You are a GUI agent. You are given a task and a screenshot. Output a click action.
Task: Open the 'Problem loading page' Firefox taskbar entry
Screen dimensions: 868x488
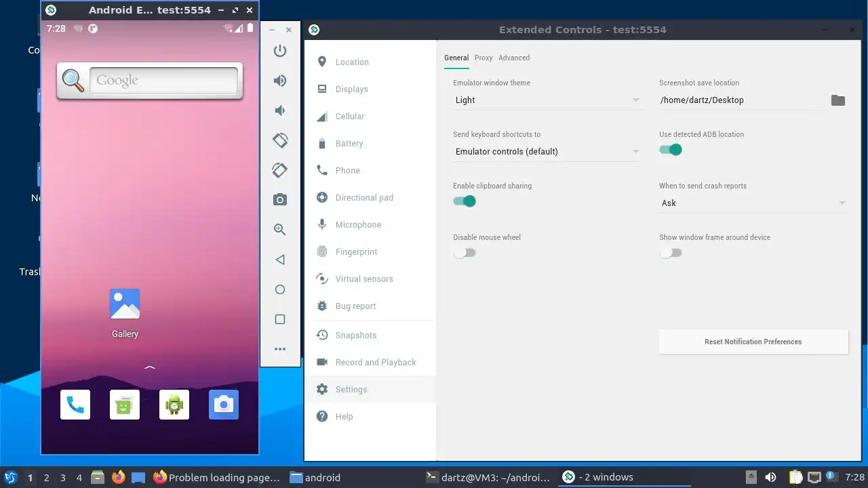(217, 477)
